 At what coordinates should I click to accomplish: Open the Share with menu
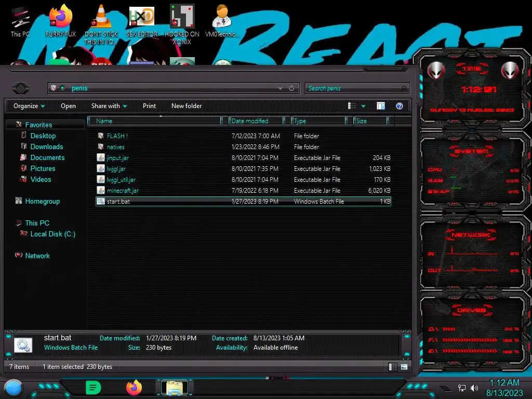coord(109,106)
